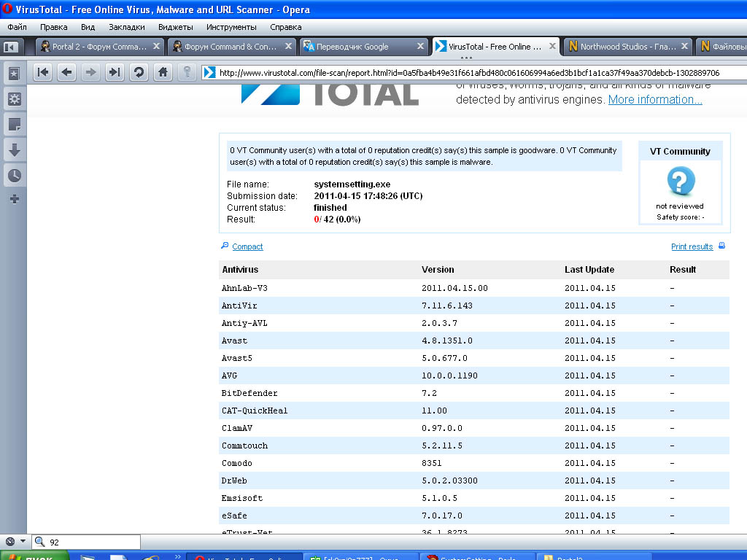Click the BitDefender antivirus row name
747x560 pixels.
[x=249, y=393]
